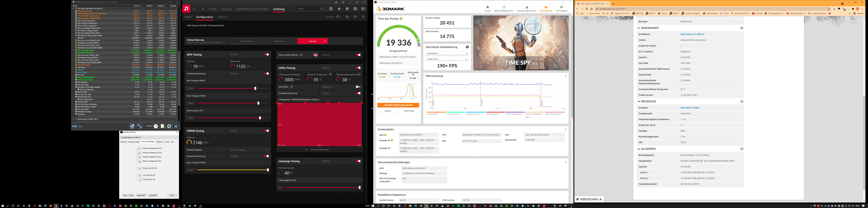Open 3DMark BENCHMARKTESTS tab
The width and height of the screenshot is (868, 208).
tap(504, 9)
